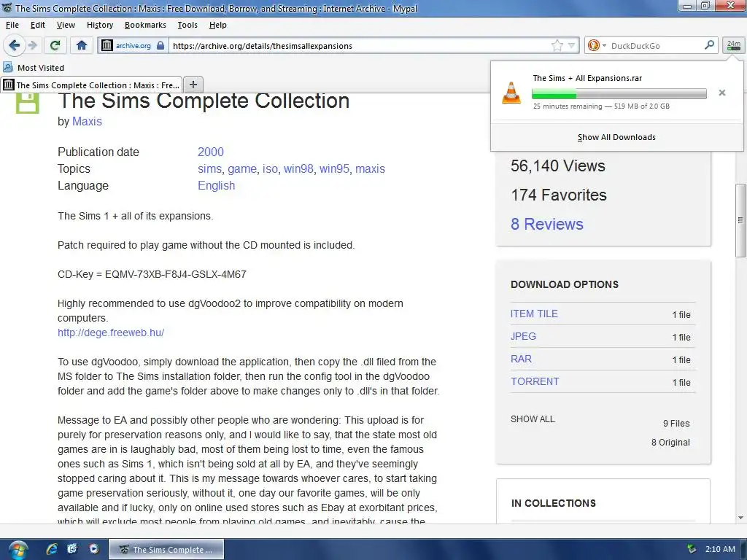The image size is (747, 560).
Task: Click the VLC cone file icon
Action: coord(511,93)
